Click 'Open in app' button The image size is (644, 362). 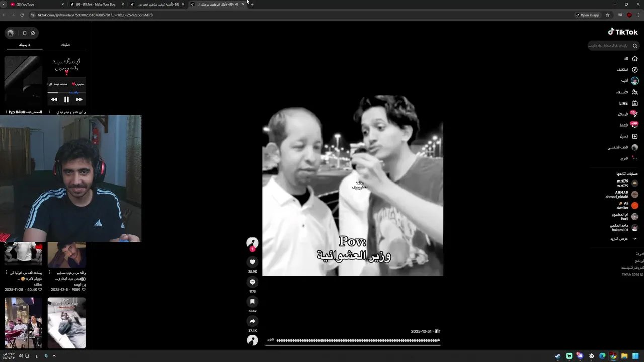coord(588,15)
